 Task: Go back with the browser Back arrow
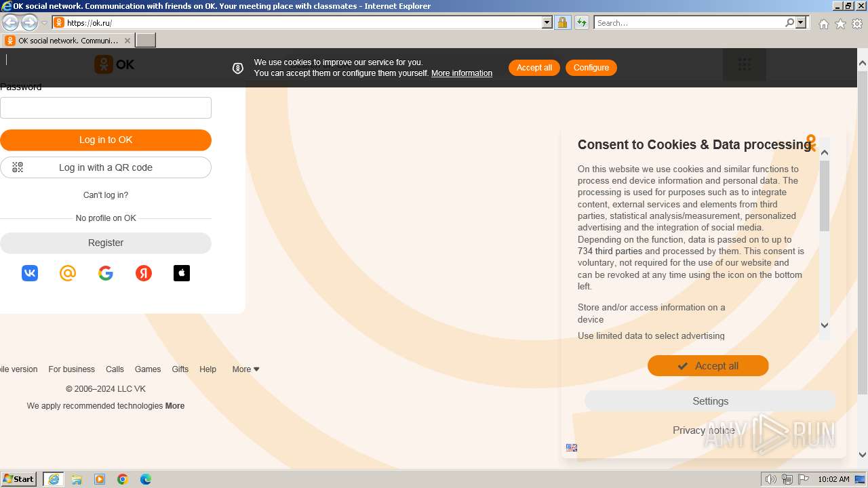tap(11, 22)
